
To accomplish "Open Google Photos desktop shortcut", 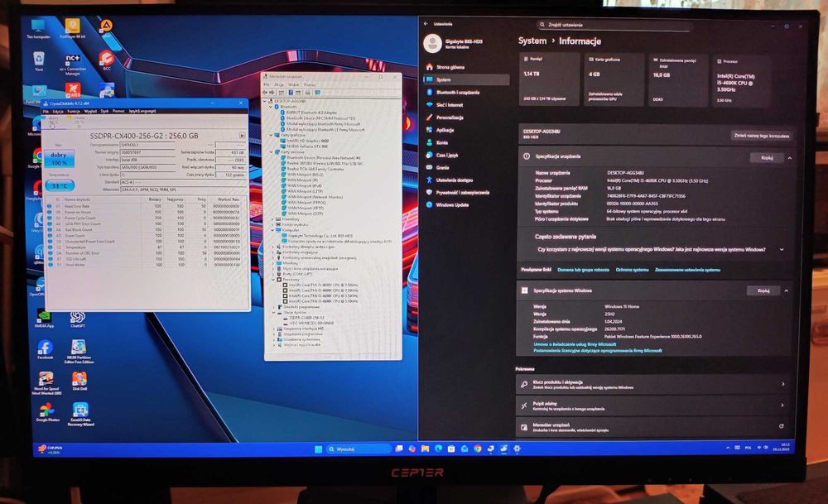I will (47, 412).
